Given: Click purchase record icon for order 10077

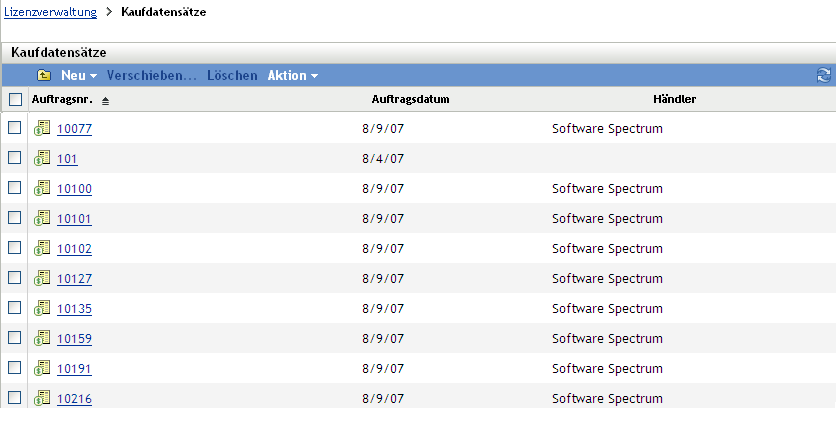Looking at the screenshot, I should tap(42, 128).
